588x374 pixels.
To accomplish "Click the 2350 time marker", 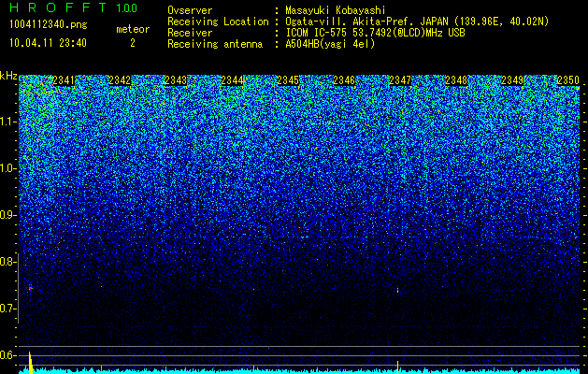I will point(568,80).
